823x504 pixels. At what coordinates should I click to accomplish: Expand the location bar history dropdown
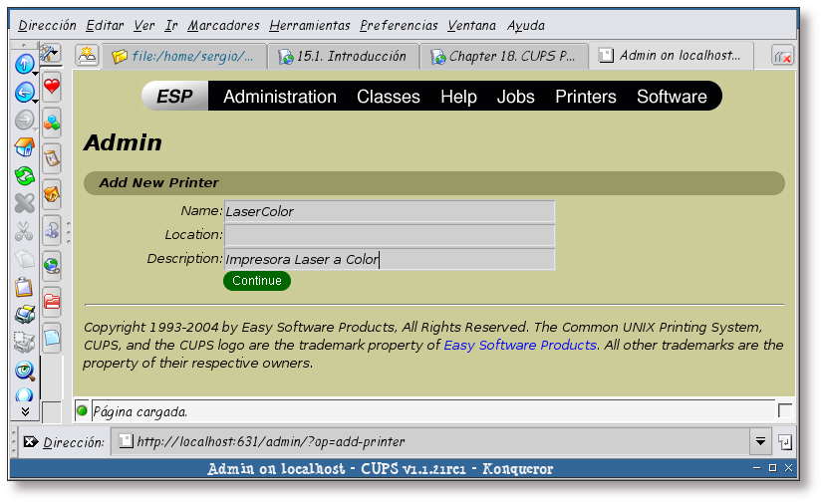pyautogui.click(x=760, y=441)
